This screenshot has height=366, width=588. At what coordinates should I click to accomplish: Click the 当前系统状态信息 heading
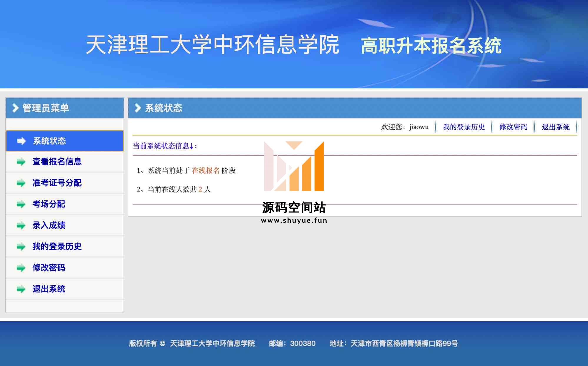(165, 146)
